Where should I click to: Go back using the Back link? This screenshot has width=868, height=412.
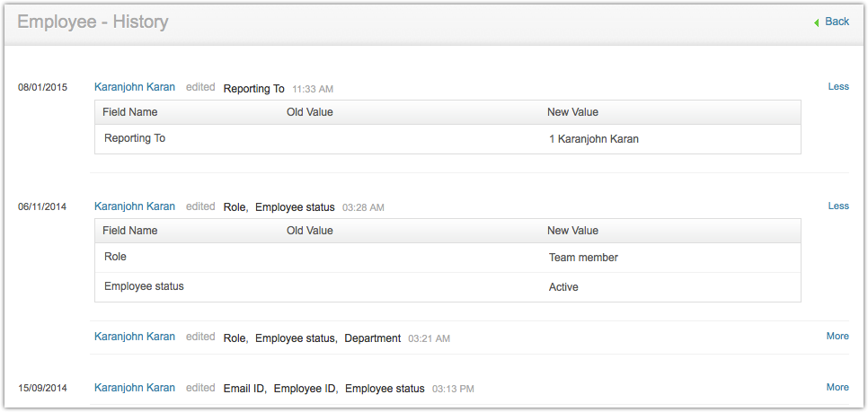pos(837,22)
